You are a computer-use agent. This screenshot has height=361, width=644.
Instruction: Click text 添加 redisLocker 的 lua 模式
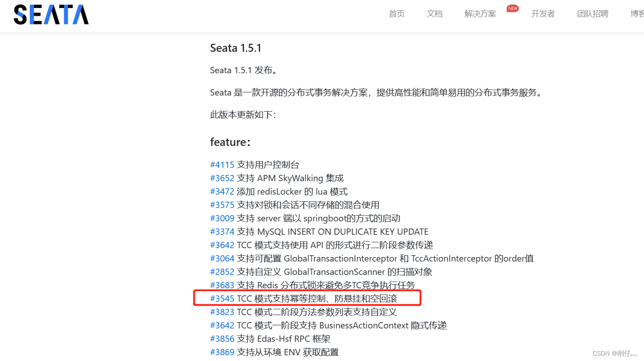tap(292, 191)
